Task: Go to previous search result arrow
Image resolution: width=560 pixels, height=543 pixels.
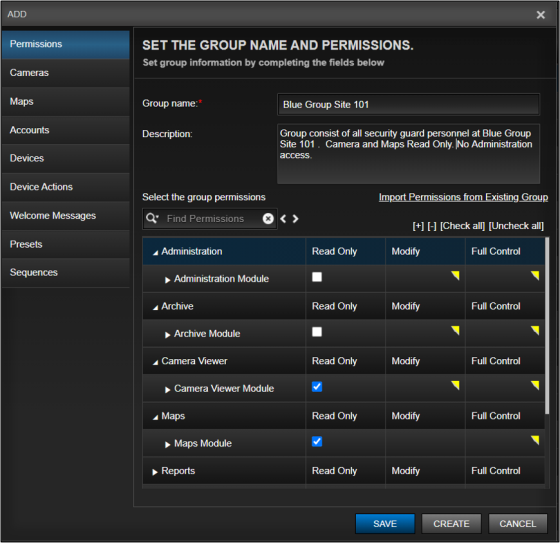Action: (x=283, y=219)
